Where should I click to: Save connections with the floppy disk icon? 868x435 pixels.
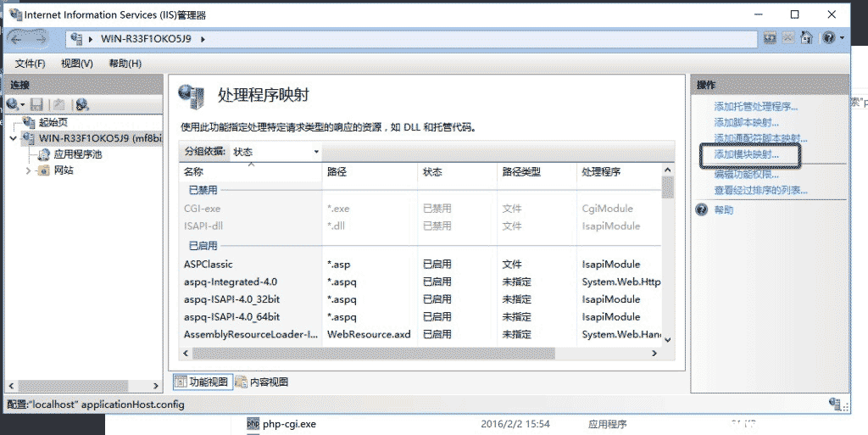click(x=36, y=104)
